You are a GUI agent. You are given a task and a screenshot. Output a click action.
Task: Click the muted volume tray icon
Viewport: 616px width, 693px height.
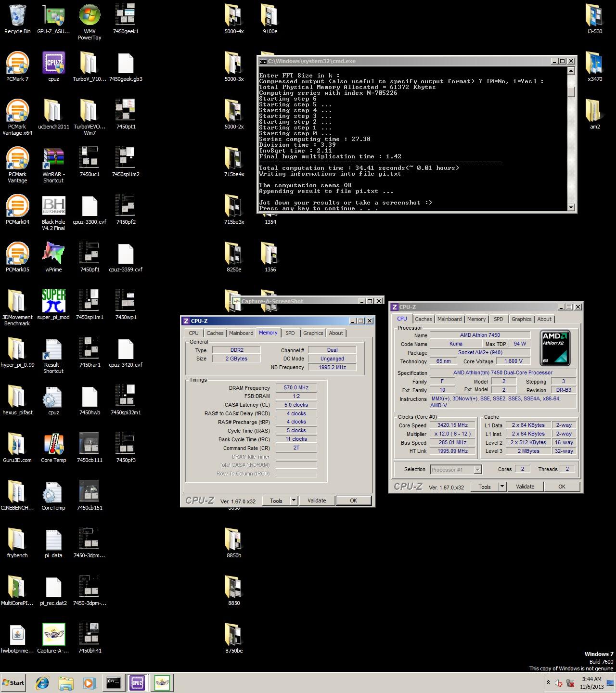(x=559, y=682)
